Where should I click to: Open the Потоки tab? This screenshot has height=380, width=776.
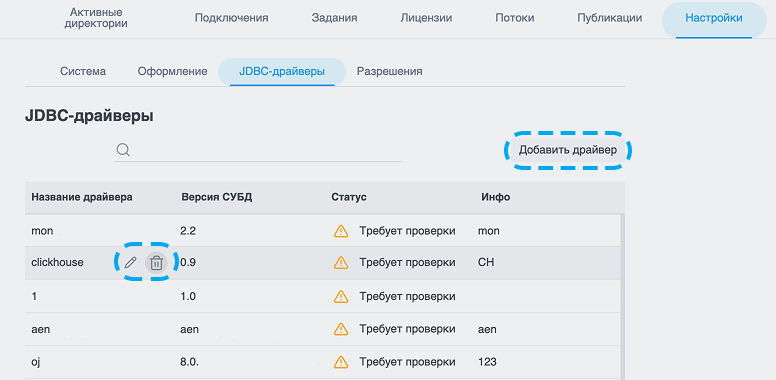pyautogui.click(x=515, y=18)
